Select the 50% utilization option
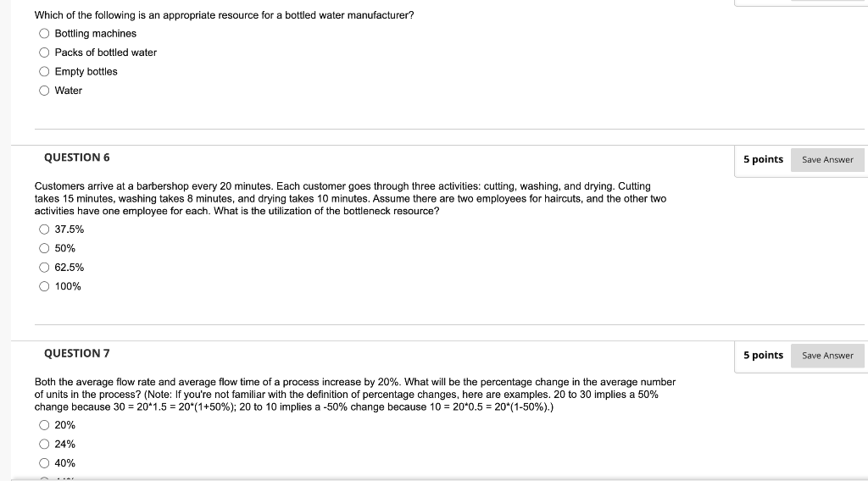868x481 pixels. pyautogui.click(x=44, y=248)
